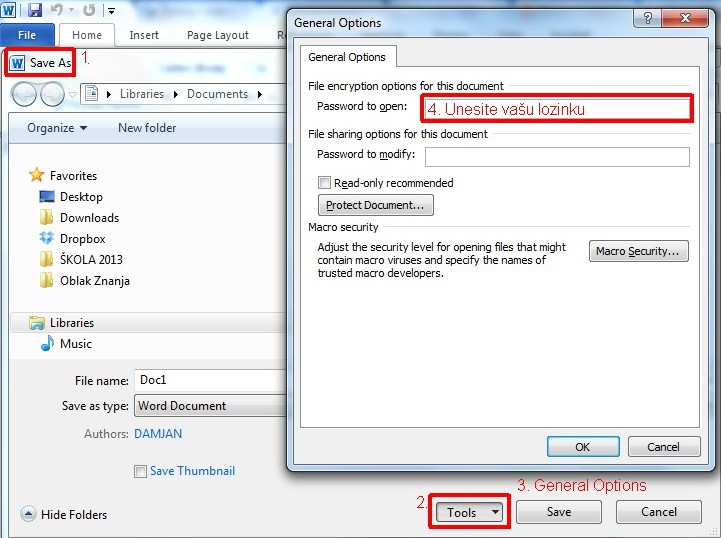Click the Back navigation arrow in Save As

(x=24, y=94)
